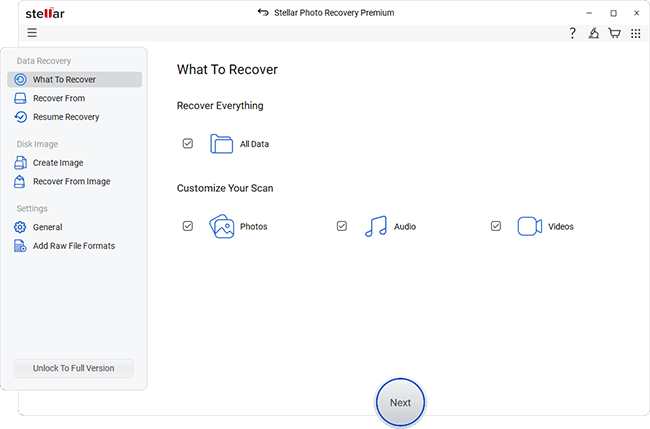Click the Audio label
Screen dimensions: 650x429
(405, 227)
